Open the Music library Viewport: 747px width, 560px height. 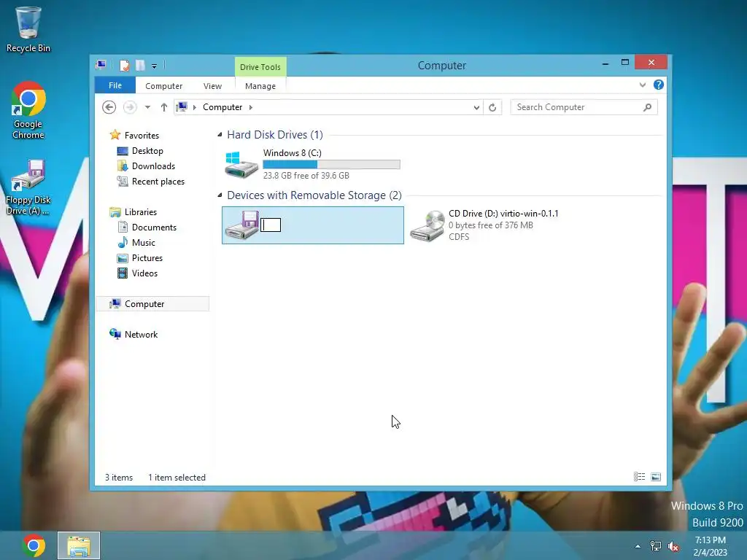(144, 242)
